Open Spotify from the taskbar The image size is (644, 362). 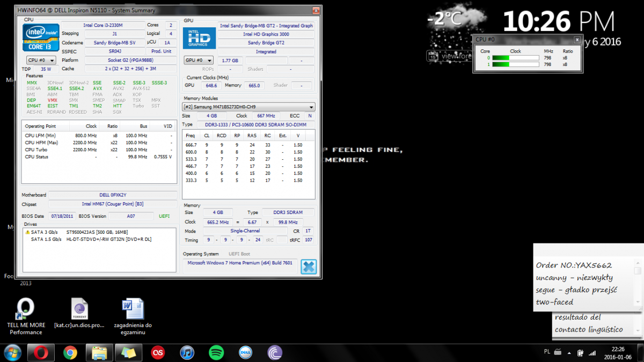click(x=216, y=352)
